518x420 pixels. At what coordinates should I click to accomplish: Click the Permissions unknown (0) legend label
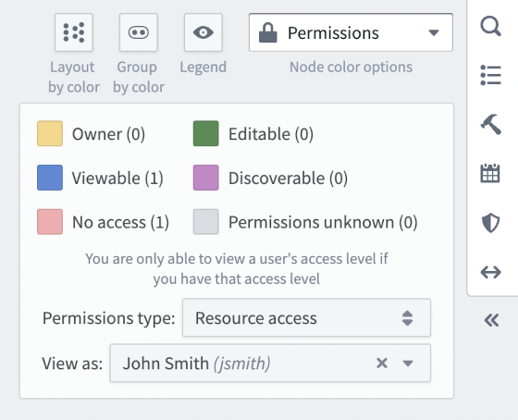click(323, 222)
